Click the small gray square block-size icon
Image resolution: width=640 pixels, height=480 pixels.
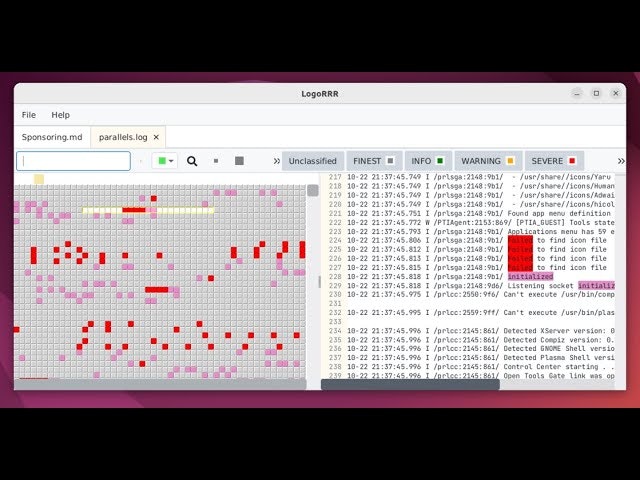pos(216,161)
